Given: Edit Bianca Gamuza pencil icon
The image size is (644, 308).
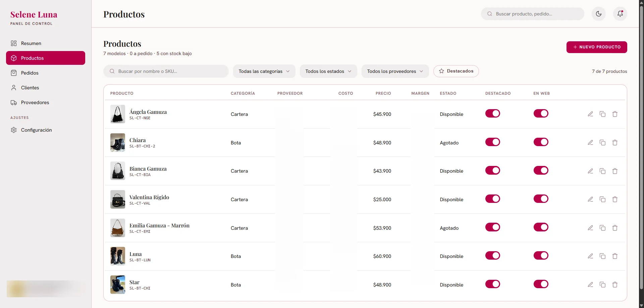Looking at the screenshot, I should point(590,171).
